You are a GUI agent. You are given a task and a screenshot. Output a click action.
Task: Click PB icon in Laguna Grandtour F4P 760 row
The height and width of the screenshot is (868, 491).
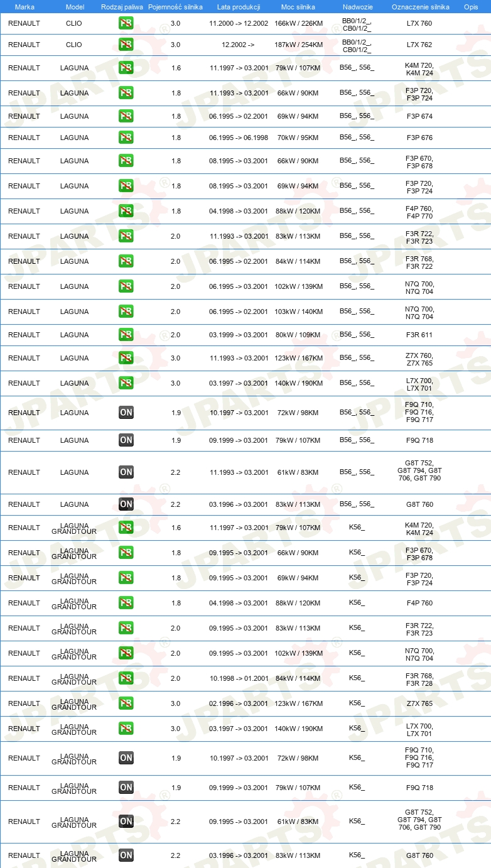[126, 603]
